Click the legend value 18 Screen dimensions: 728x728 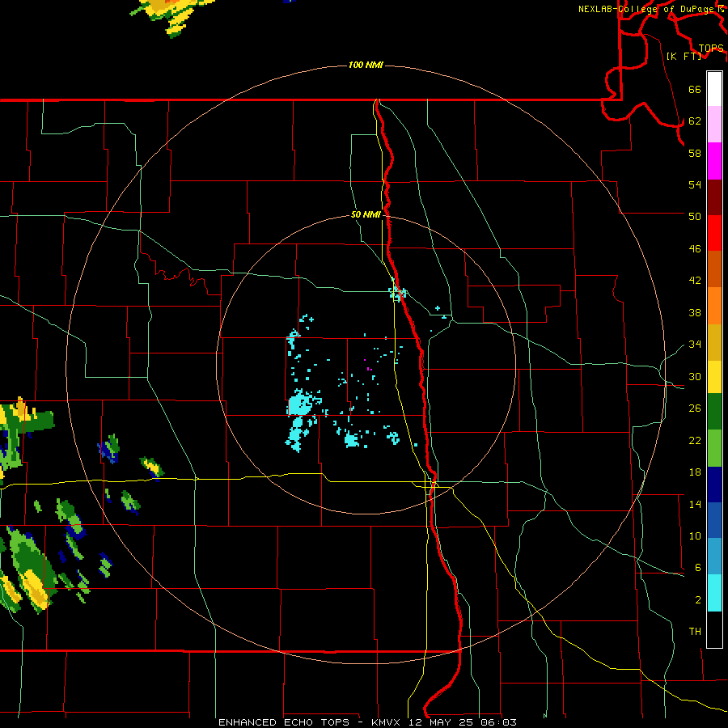click(695, 472)
